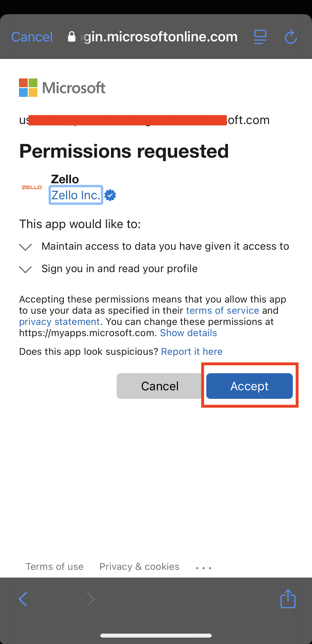Screen dimensions: 312x644
Task: Click 'Report it here' link
Action: 192,352
